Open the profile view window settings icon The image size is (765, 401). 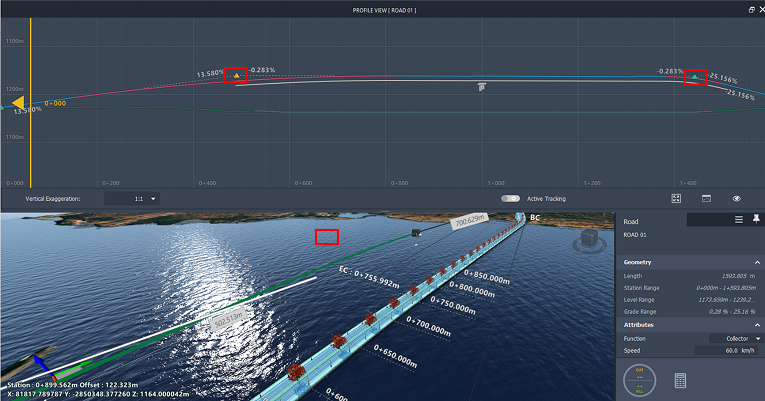(x=705, y=199)
